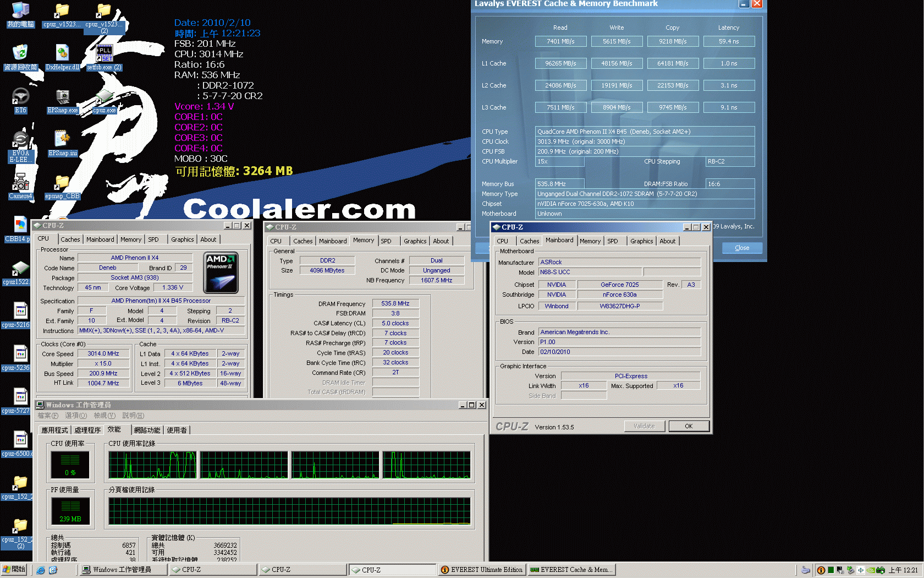Open About tab in left CPU-Z window
The height and width of the screenshot is (578, 924).
point(208,239)
